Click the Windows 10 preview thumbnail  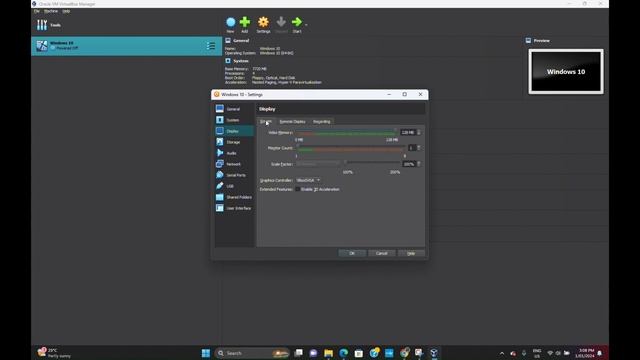[566, 71]
